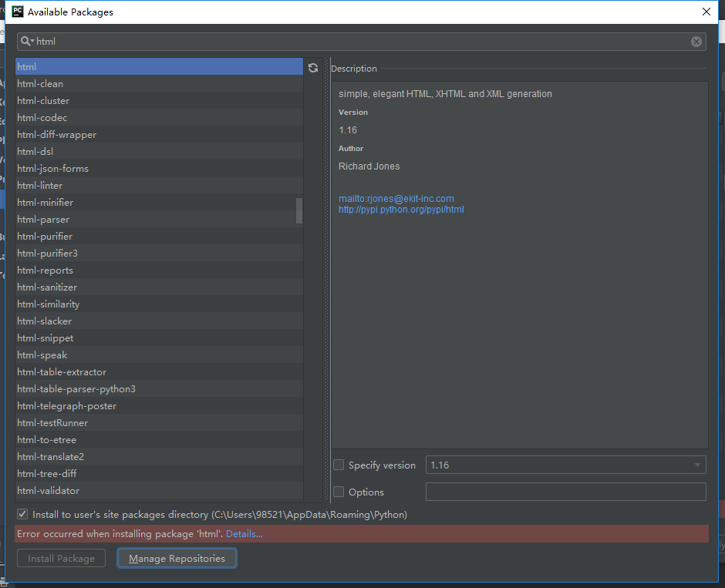The width and height of the screenshot is (725, 588).
Task: Pick html-reports in the list
Action: pos(159,270)
